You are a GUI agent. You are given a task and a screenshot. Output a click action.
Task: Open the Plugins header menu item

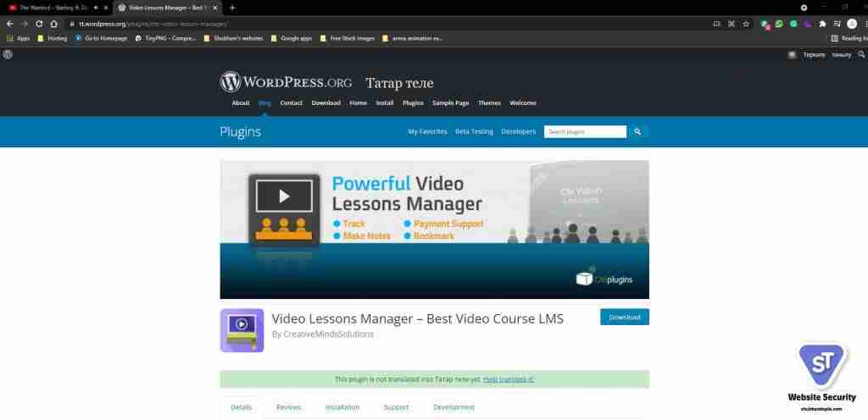tap(413, 103)
